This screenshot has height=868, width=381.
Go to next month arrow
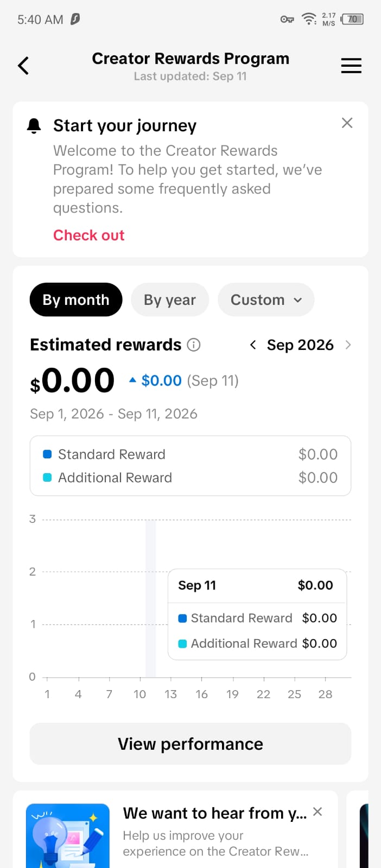coord(348,344)
